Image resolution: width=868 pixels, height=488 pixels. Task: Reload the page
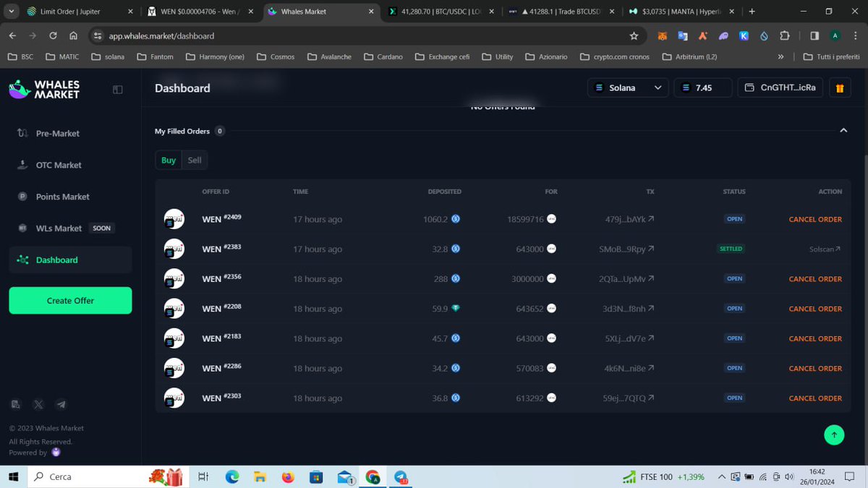pos(53,35)
